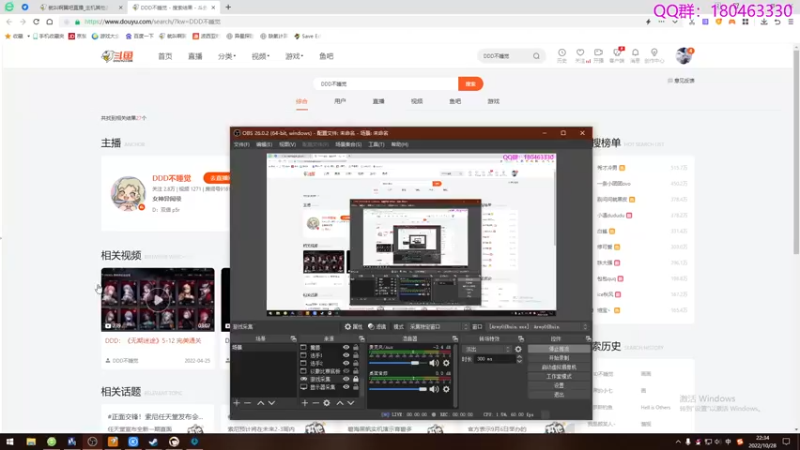Move scene down in the OBS Scenes panel
Screen dimensions: 800x450
tap(271, 403)
